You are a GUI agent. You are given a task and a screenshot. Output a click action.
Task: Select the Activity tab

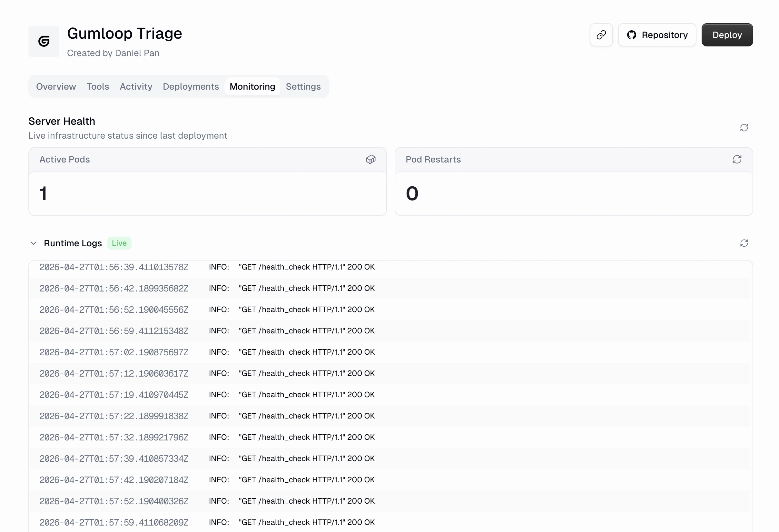[136, 86]
